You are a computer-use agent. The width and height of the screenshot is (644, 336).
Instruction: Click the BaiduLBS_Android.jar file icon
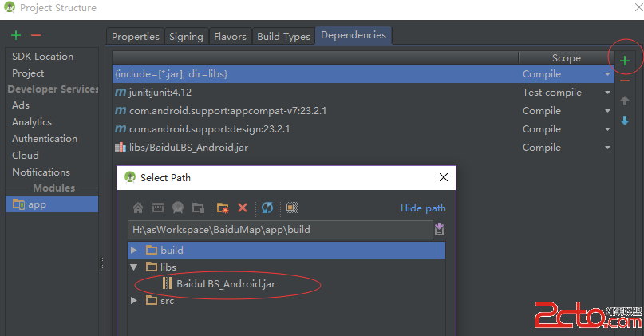pyautogui.click(x=167, y=283)
